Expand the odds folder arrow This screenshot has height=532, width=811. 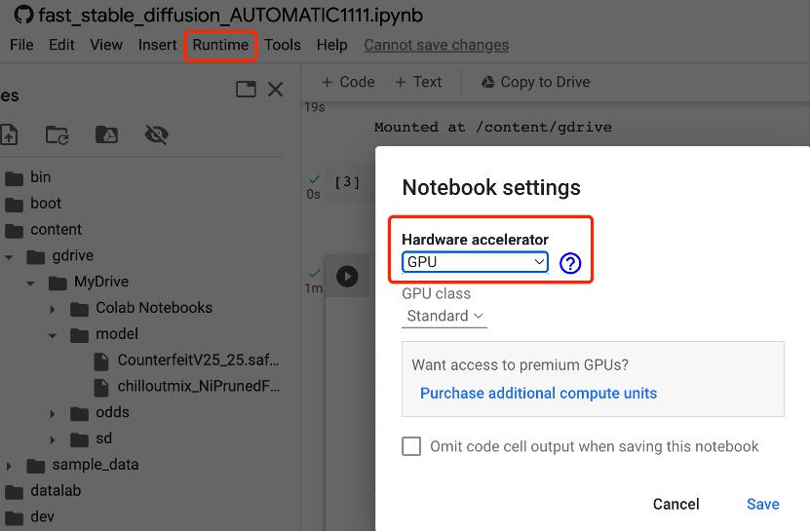(x=53, y=413)
